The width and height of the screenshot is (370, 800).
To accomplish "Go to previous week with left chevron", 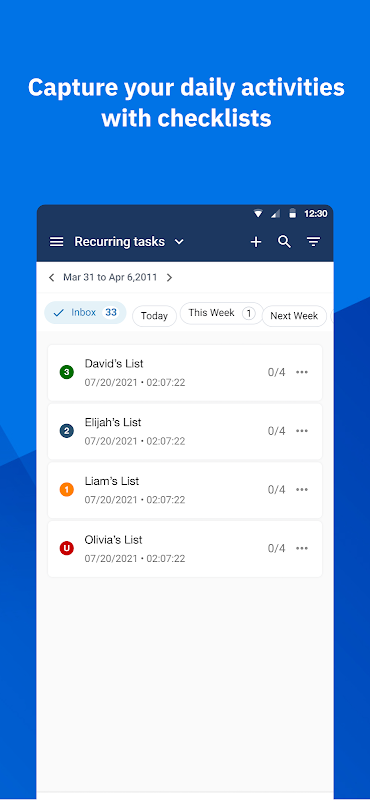I will pyautogui.click(x=51, y=278).
